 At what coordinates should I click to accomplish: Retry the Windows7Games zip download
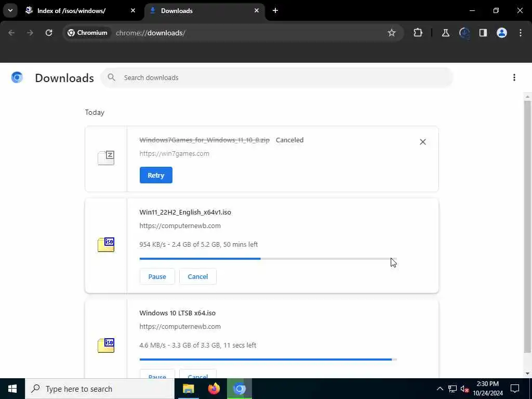click(156, 175)
